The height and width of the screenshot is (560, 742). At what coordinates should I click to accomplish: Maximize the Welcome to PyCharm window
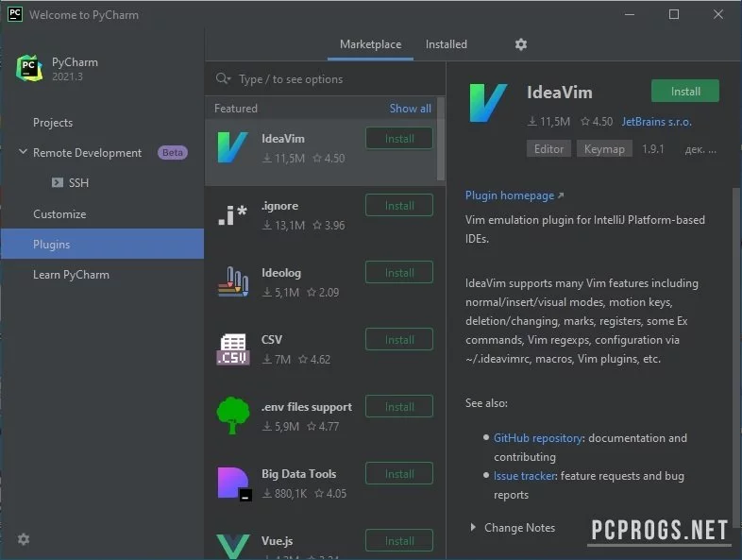[x=674, y=15]
